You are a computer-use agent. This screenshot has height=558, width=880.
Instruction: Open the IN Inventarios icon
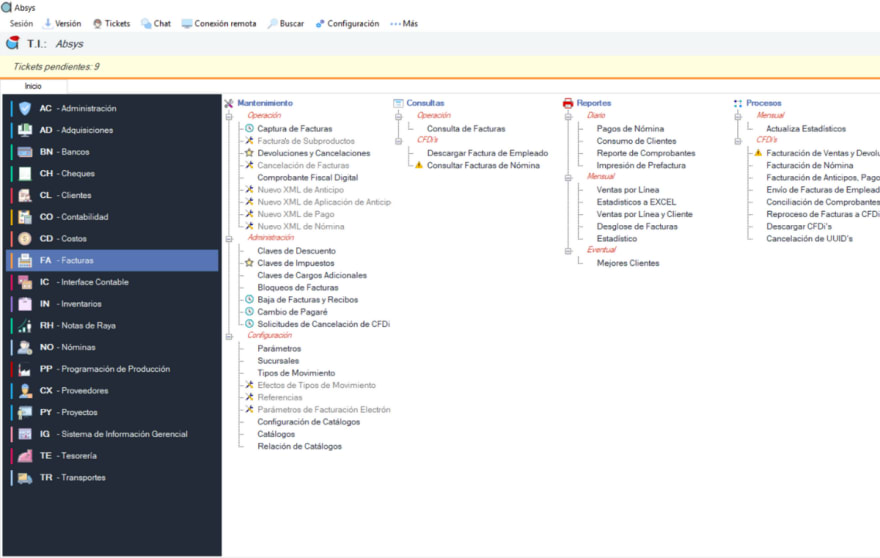click(x=25, y=304)
